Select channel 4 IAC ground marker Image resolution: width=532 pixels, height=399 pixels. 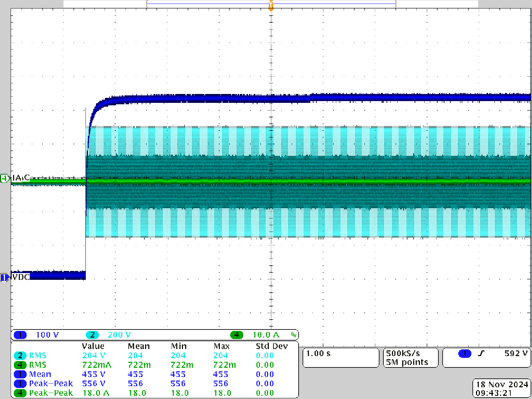[5, 178]
